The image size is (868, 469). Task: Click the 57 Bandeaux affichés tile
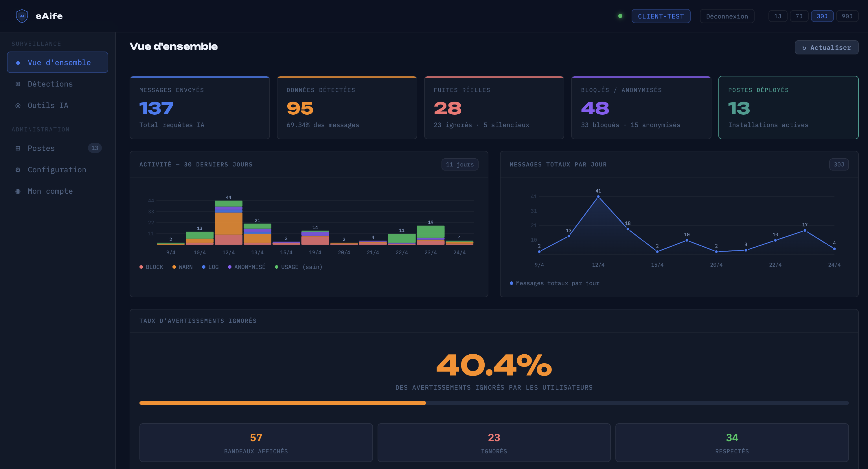(x=256, y=443)
